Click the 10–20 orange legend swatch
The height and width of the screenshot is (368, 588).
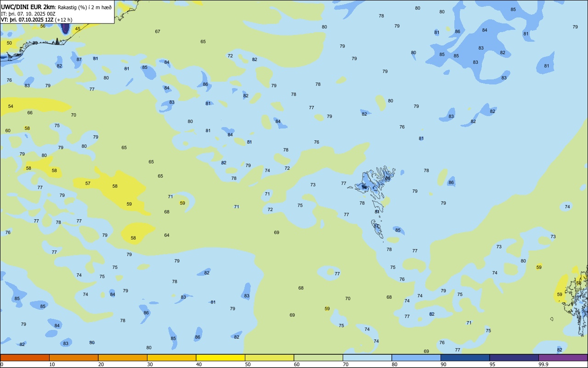73,357
